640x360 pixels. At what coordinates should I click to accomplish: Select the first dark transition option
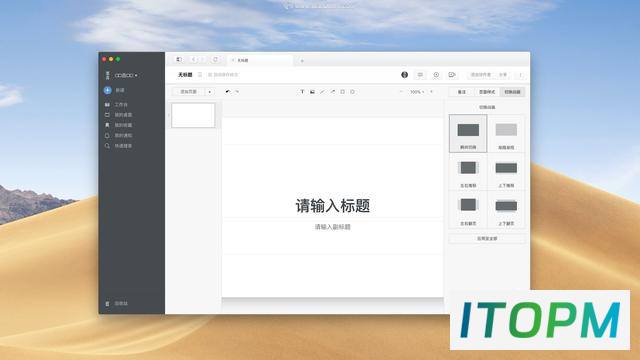[x=468, y=133]
